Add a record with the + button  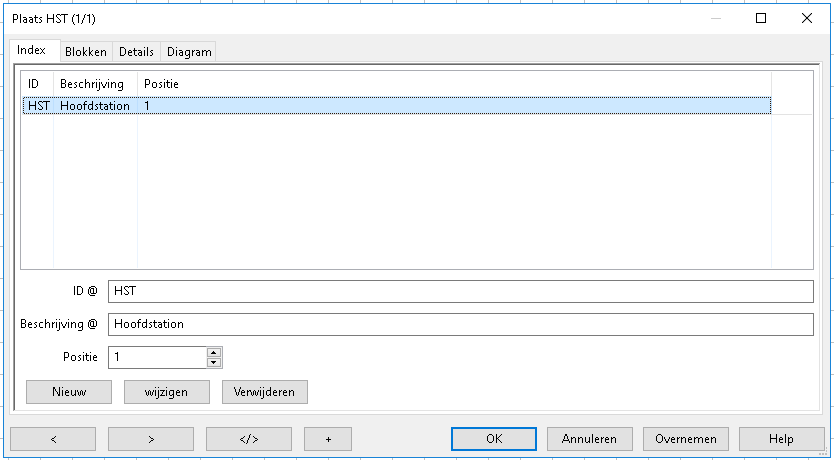[328, 439]
